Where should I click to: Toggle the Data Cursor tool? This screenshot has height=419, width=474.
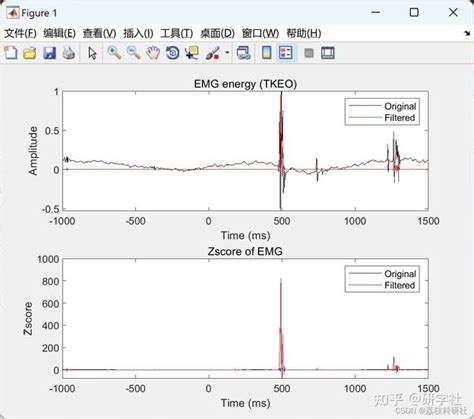(192, 53)
